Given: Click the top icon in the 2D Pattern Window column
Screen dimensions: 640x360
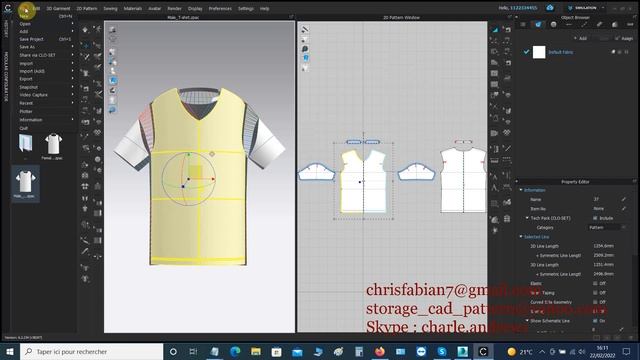Looking at the screenshot, I should pos(305,30).
